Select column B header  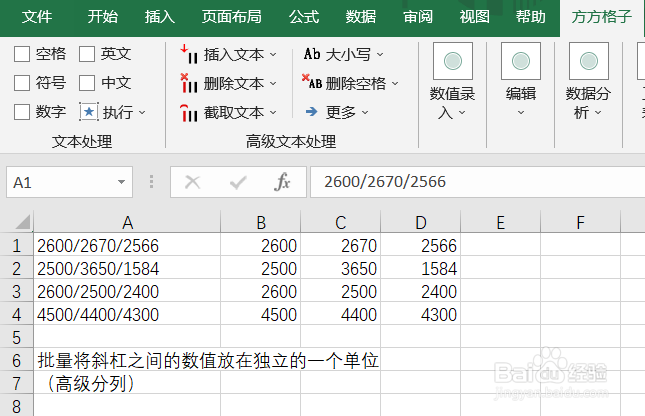coord(261,222)
